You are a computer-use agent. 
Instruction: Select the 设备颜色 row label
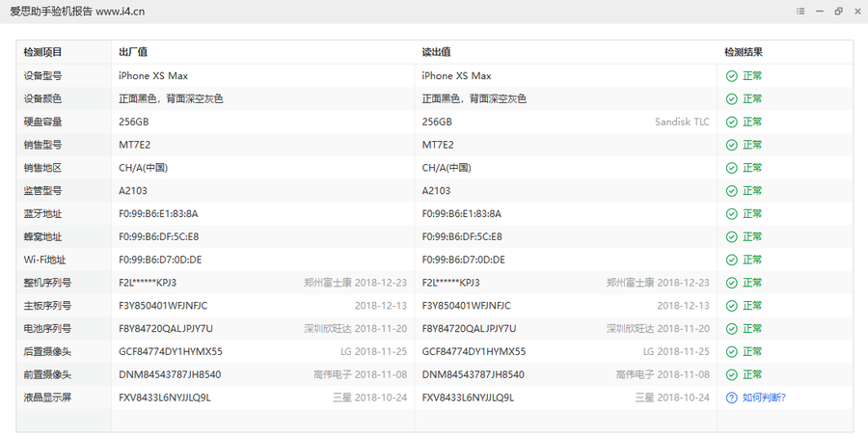pos(42,99)
